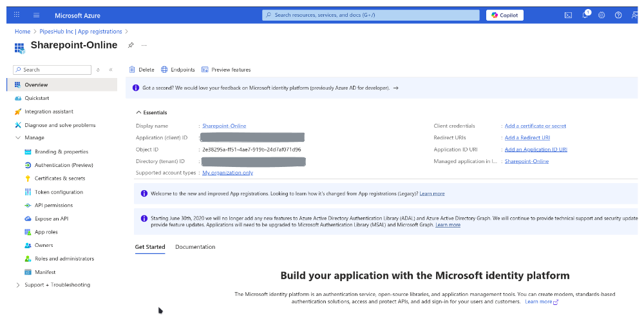The height and width of the screenshot is (323, 644).
Task: Open Roles and administrators
Action: [64, 259]
